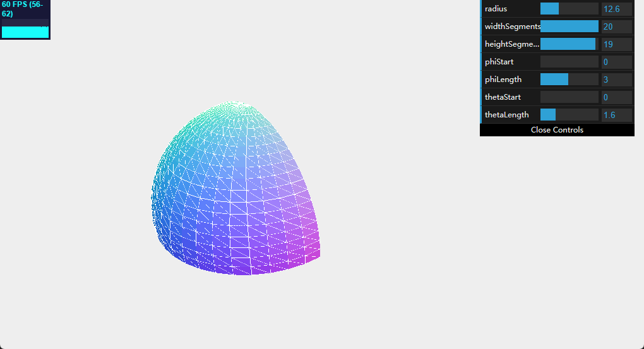Click the thetaLength slider bar
Viewport: 644px width, 349px height.
(569, 115)
